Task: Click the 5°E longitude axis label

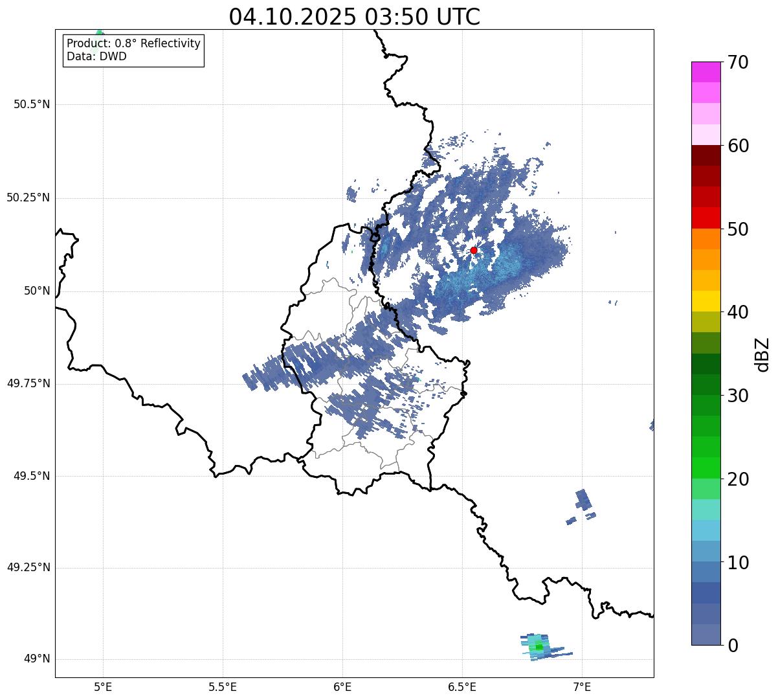Action: tap(103, 686)
